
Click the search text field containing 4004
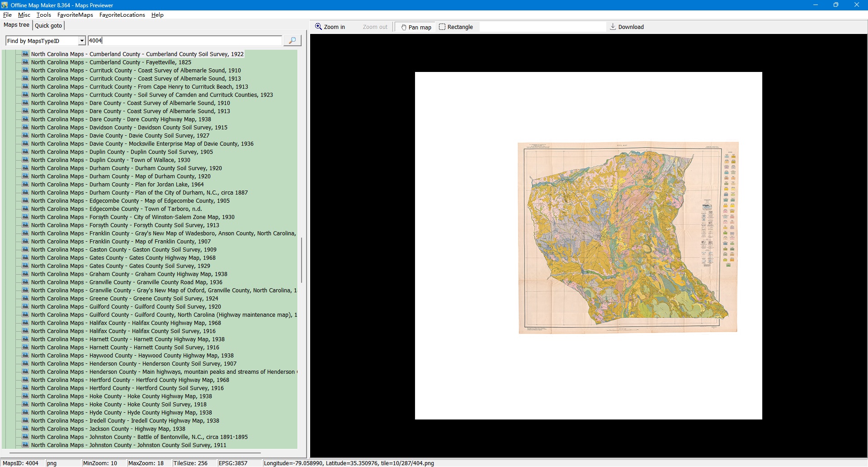click(184, 41)
